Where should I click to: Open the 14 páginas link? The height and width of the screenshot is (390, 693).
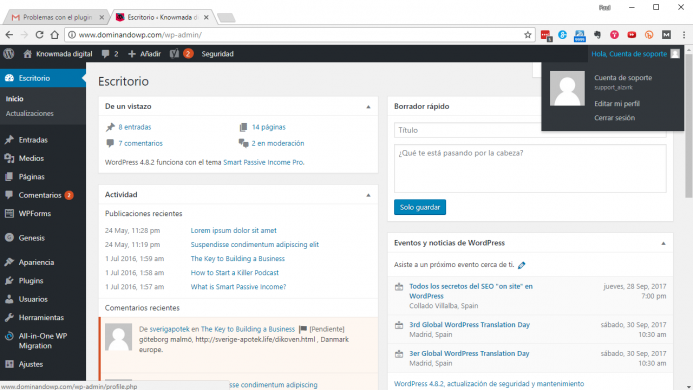tap(269, 127)
